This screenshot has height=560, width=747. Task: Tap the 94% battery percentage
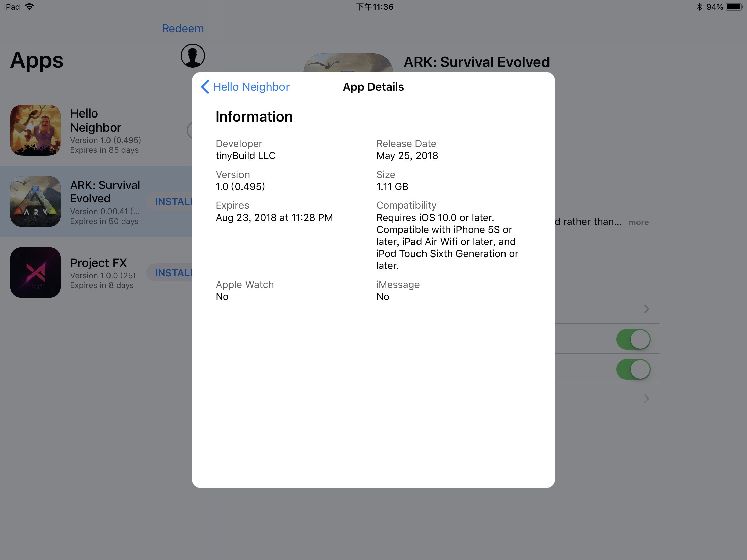pos(714,7)
